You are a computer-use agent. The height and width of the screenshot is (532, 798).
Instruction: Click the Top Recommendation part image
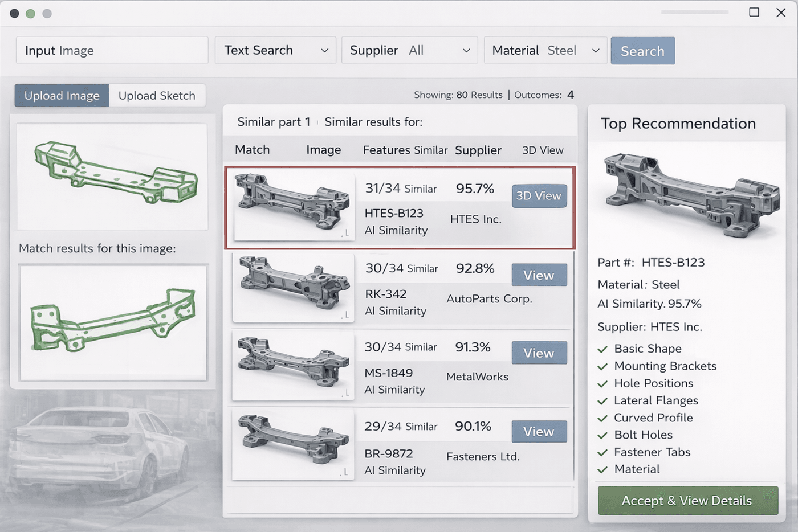pos(691,195)
